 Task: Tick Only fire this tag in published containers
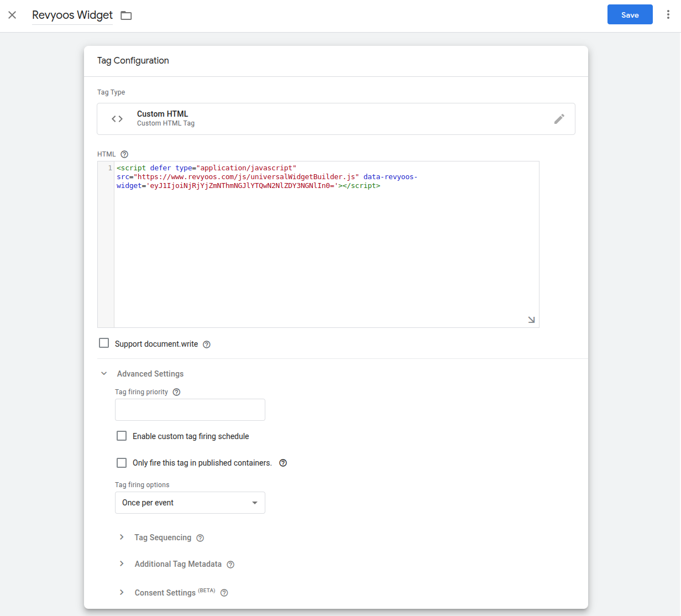pos(122,463)
